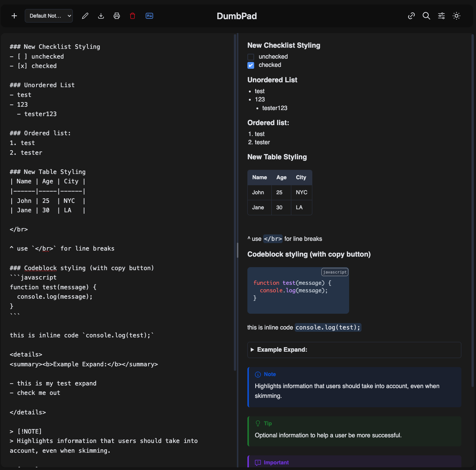Place cursor on '### New Checklist Styling' editor line
The image size is (476, 470).
pyautogui.click(x=55, y=47)
